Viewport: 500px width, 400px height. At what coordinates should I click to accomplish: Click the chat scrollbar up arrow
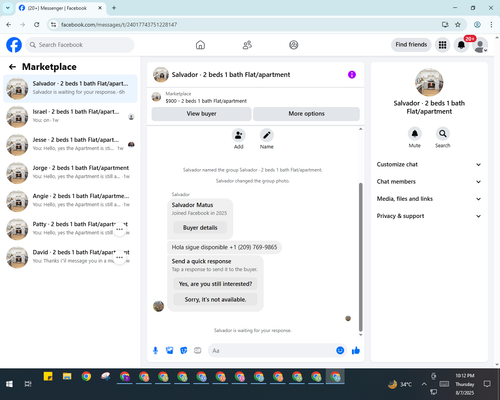360,129
